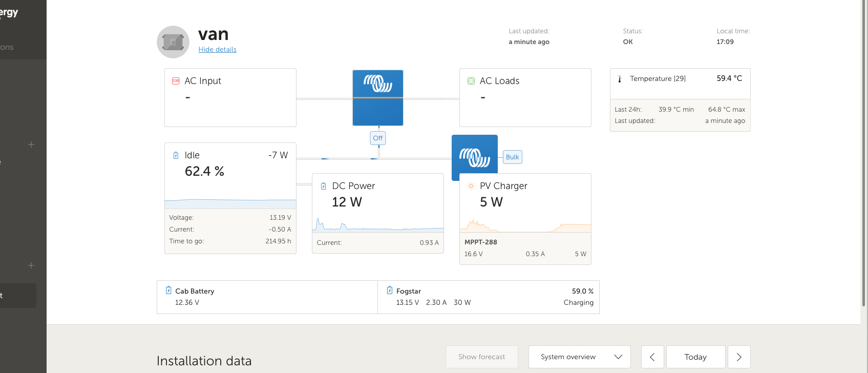Viewport: 868px width, 373px height.
Task: Go to next day with right arrow
Action: pyautogui.click(x=739, y=357)
